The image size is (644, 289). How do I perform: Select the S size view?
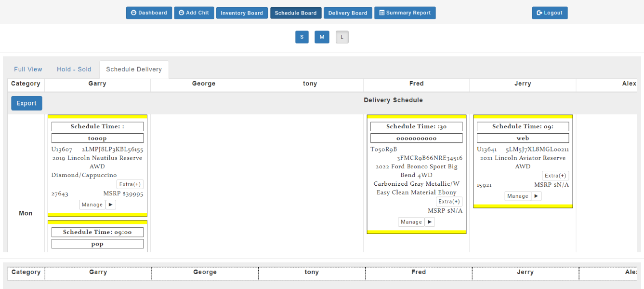coord(302,37)
